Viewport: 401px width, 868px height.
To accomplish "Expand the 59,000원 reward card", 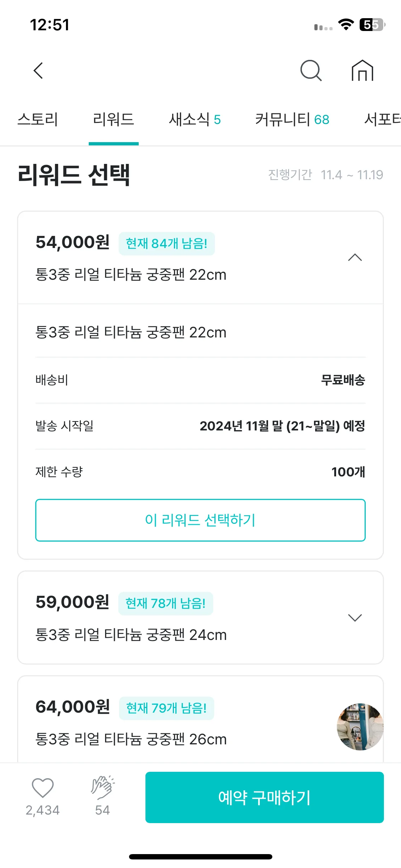I will [x=355, y=618].
